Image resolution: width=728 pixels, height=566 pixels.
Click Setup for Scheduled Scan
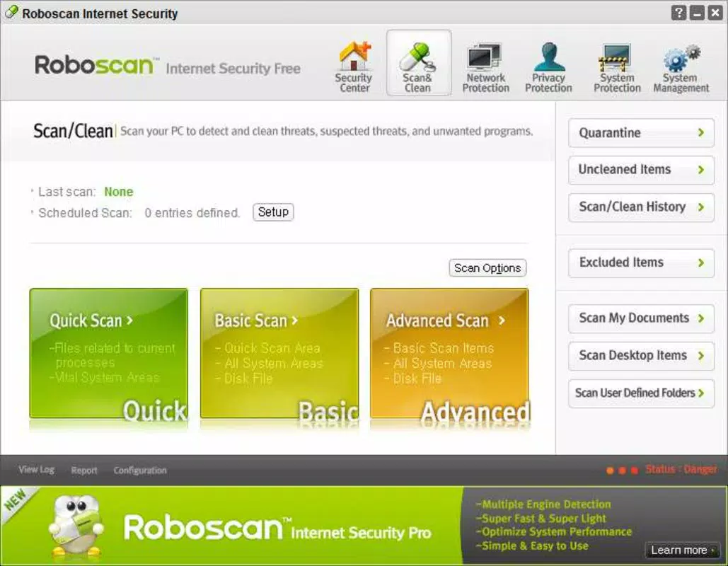pyautogui.click(x=273, y=212)
